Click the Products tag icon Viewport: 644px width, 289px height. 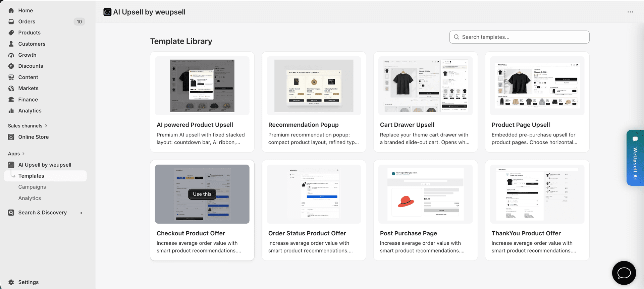[x=11, y=33]
